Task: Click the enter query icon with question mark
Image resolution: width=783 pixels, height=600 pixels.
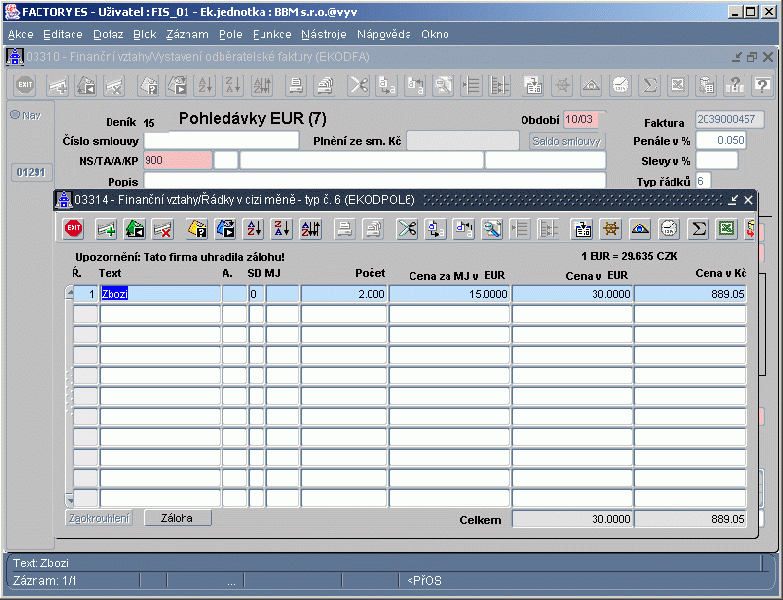Action: [197, 229]
